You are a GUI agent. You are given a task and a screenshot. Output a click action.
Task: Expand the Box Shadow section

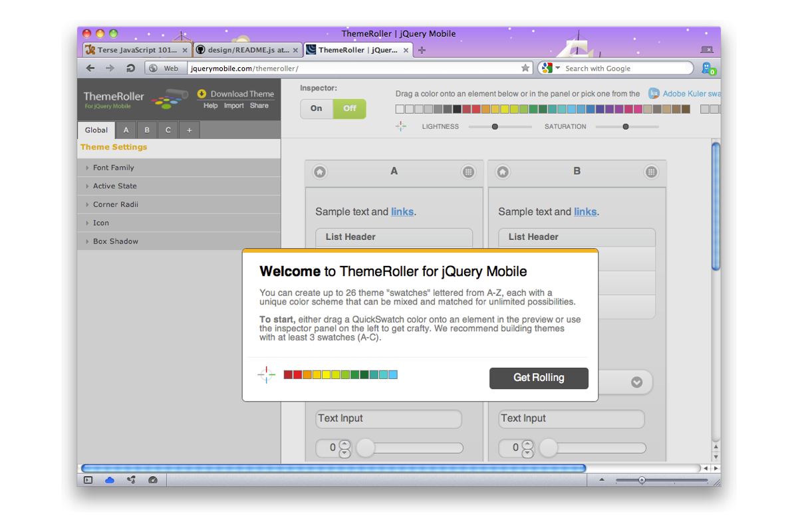pos(179,241)
